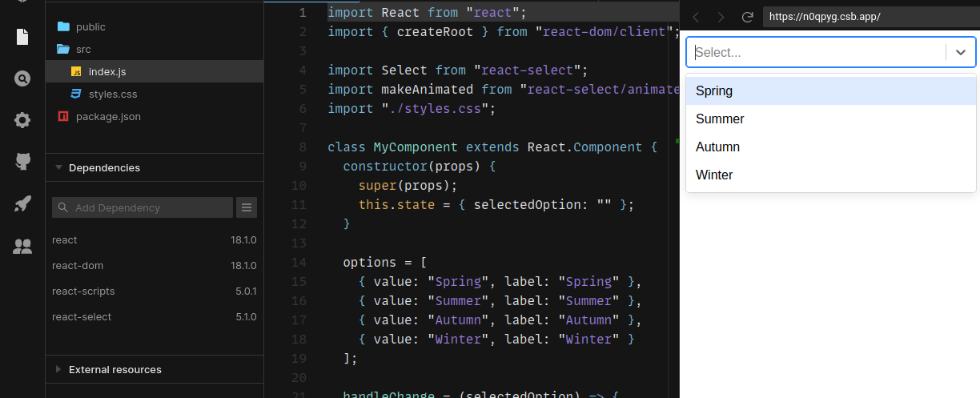The height and width of the screenshot is (398, 980).
Task: Click the preview URL address bar
Action: [x=870, y=17]
